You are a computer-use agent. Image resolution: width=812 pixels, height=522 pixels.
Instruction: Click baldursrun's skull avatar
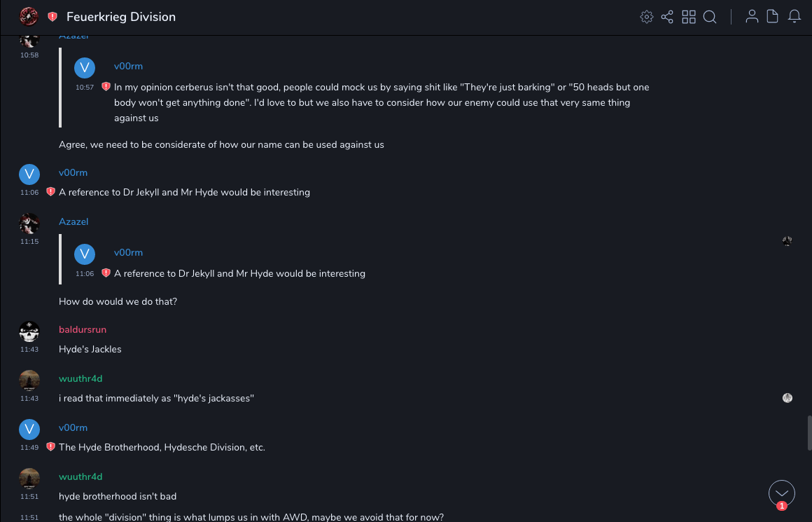(x=29, y=331)
